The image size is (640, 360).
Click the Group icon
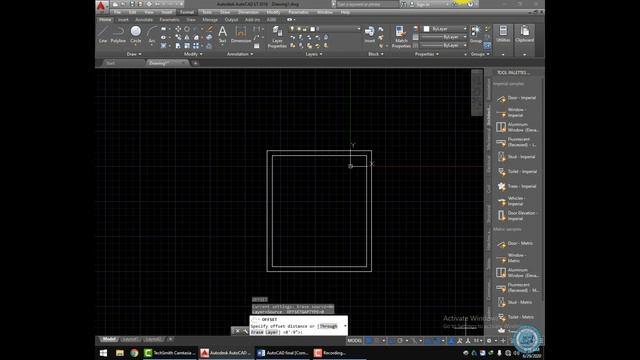[x=476, y=34]
